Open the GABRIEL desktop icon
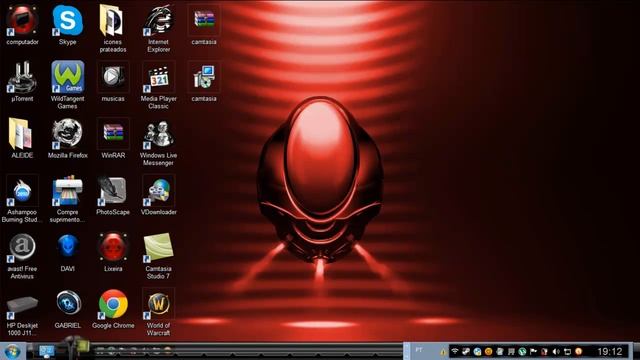Screen dimensions: 640x360 (x=67, y=308)
